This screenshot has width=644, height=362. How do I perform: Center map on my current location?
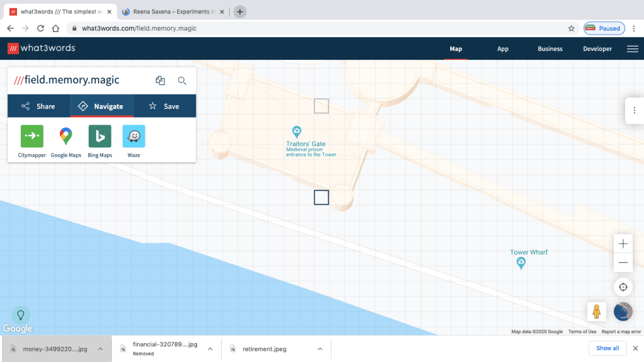pyautogui.click(x=623, y=287)
